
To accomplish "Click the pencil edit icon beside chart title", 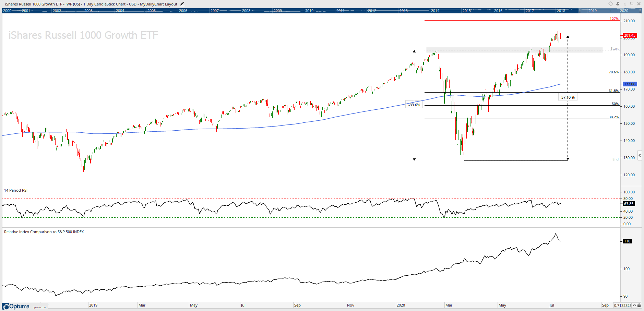I will click(182, 4).
